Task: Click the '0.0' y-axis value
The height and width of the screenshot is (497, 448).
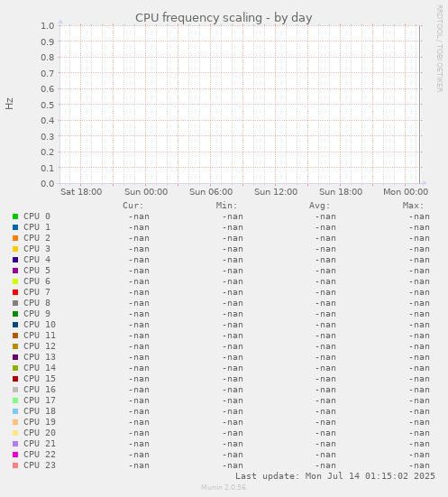Action: tap(48, 183)
